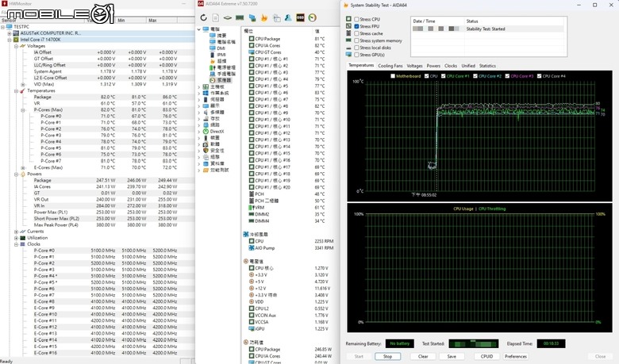Expand the 主機板 node chevron in AIDA64 tree

pyautogui.click(x=199, y=86)
